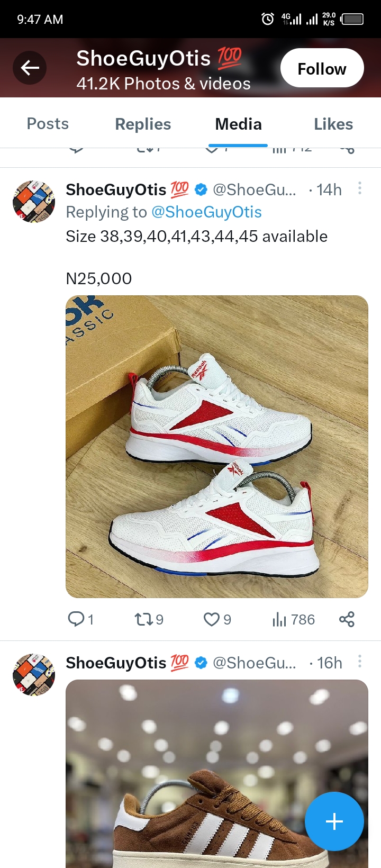The width and height of the screenshot is (381, 868).
Task: Open the three-dot menu on the 16h post
Action: [360, 661]
